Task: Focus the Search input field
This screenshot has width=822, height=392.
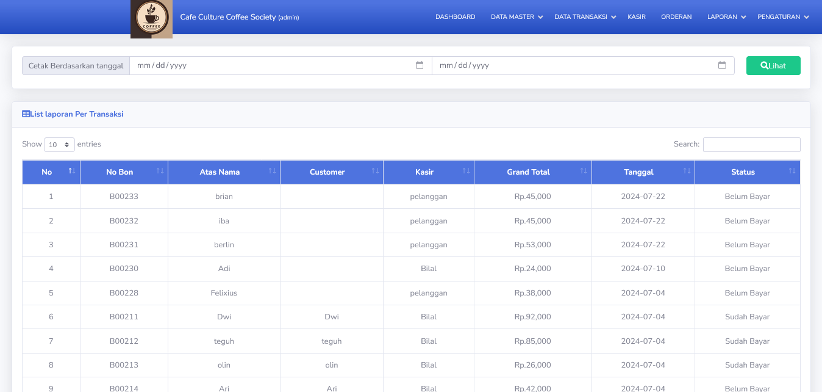Action: point(752,144)
